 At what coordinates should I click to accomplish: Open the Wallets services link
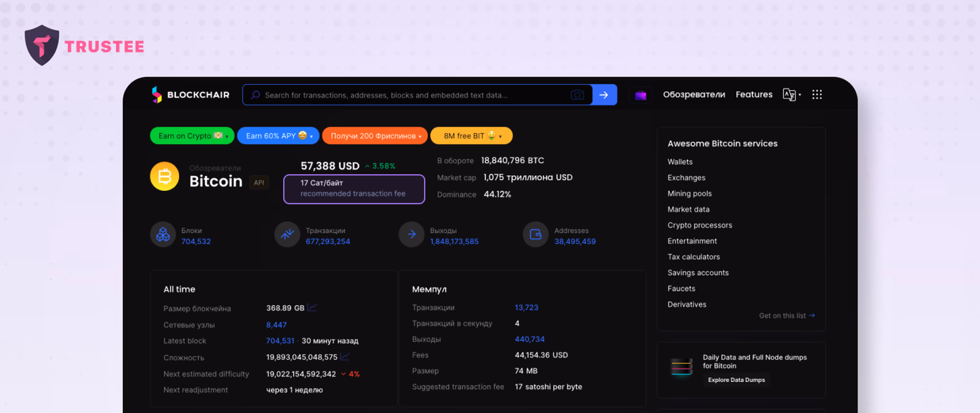click(680, 162)
